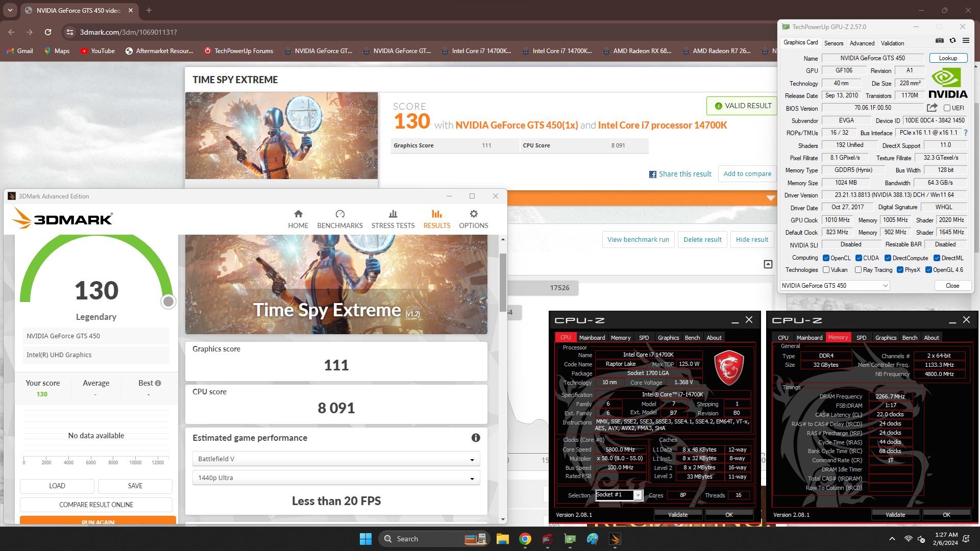The width and height of the screenshot is (980, 551).
Task: Show hidden tray icons chevron
Action: click(x=892, y=539)
